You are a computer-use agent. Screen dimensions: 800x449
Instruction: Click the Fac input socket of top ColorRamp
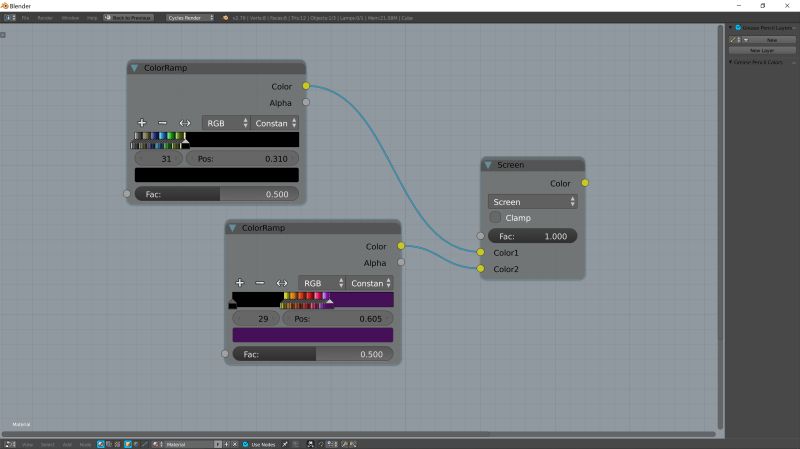(127, 194)
